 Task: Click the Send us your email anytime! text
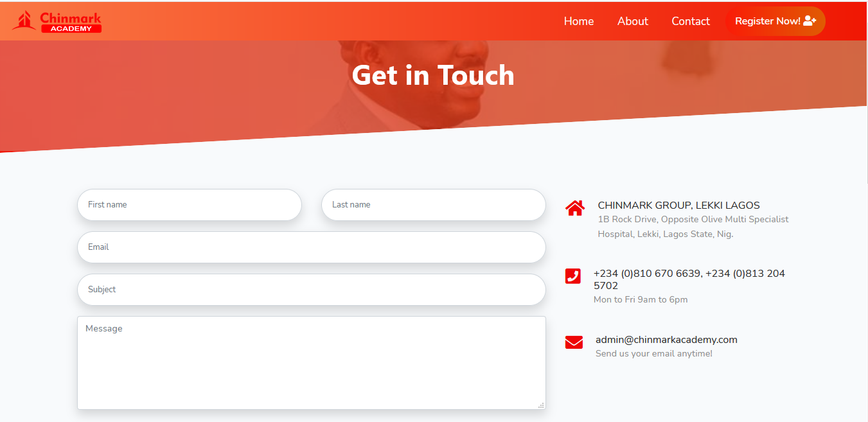tap(654, 354)
